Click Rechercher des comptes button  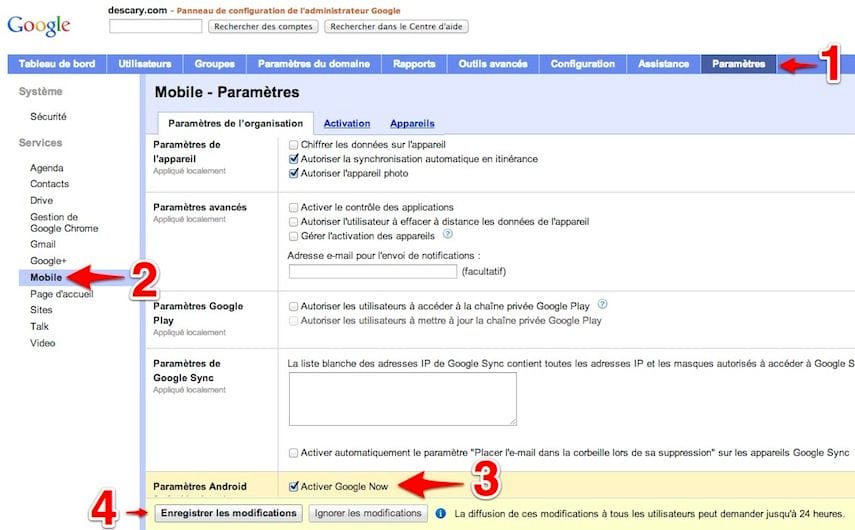[263, 26]
